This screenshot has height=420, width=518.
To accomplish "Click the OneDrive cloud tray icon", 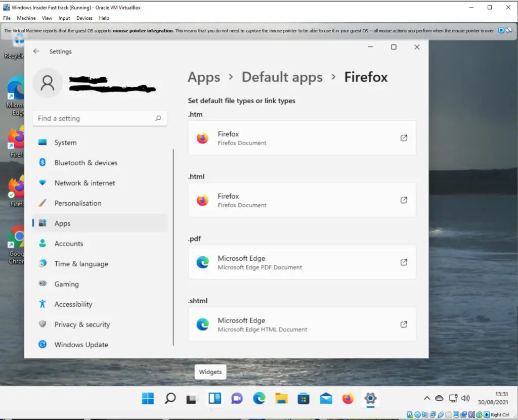I will click(439, 398).
